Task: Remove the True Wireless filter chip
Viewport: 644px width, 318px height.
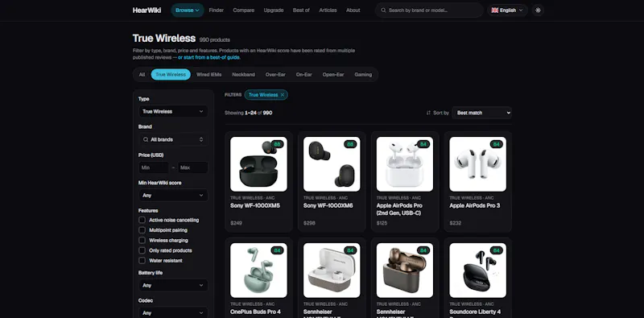Action: pyautogui.click(x=283, y=95)
